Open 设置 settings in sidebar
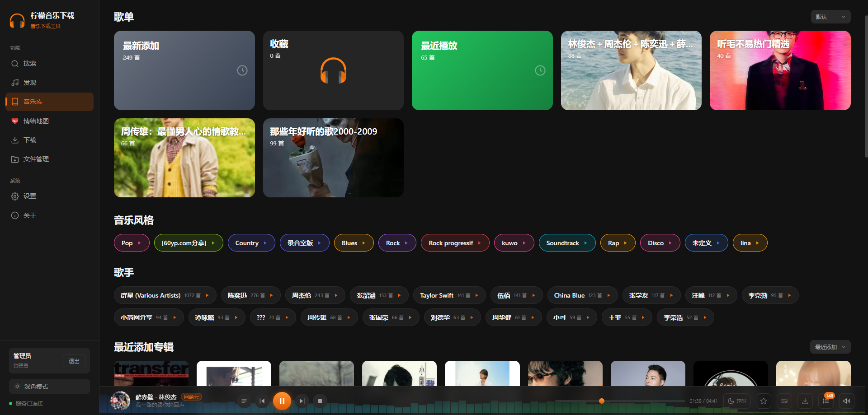This screenshot has width=868, height=415. click(x=49, y=196)
